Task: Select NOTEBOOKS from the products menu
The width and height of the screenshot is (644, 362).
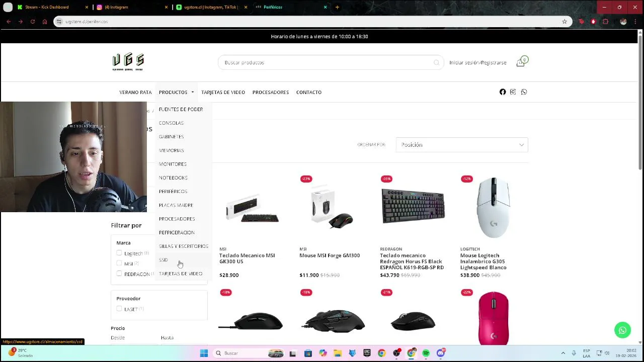Action: pyautogui.click(x=173, y=177)
